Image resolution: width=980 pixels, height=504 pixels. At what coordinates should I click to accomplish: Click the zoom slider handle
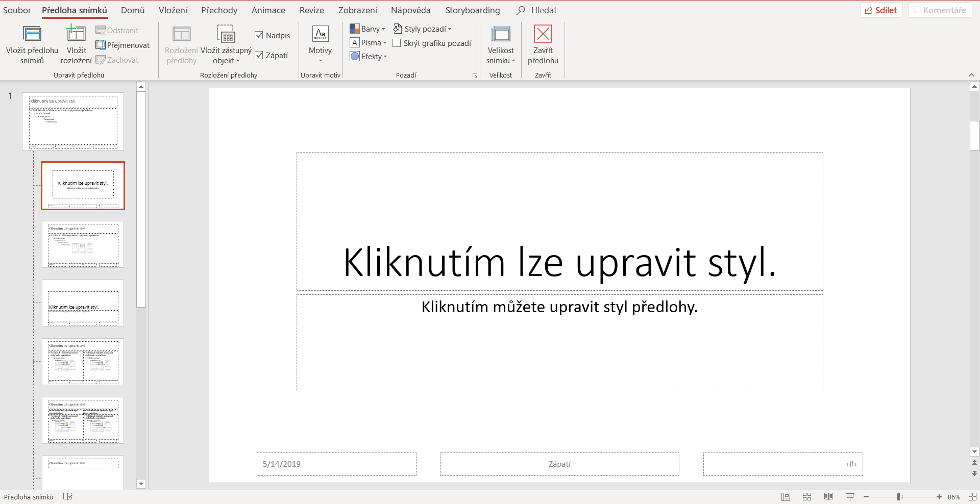click(898, 497)
